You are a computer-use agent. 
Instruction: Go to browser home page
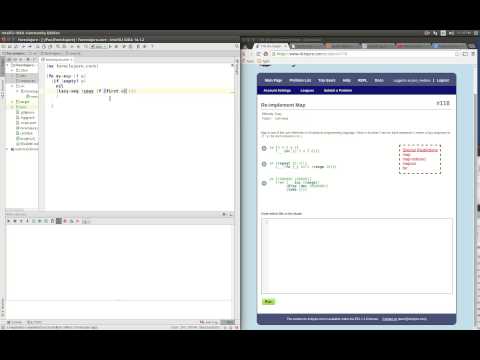tap(266, 54)
